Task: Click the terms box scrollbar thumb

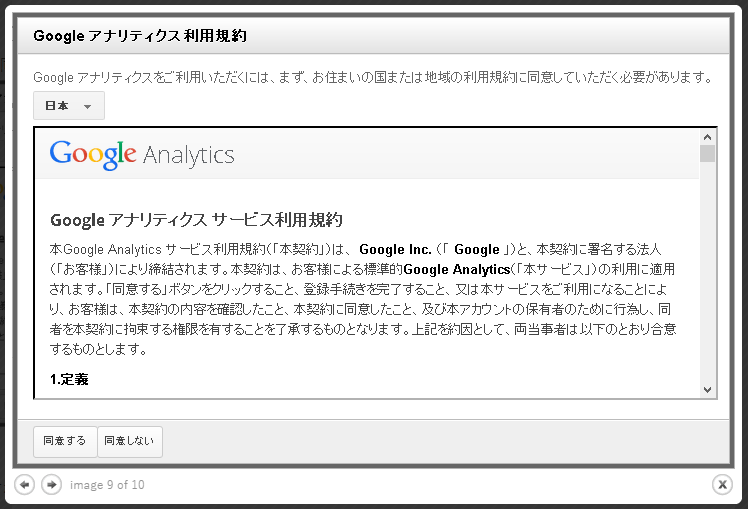Action: coord(707,154)
